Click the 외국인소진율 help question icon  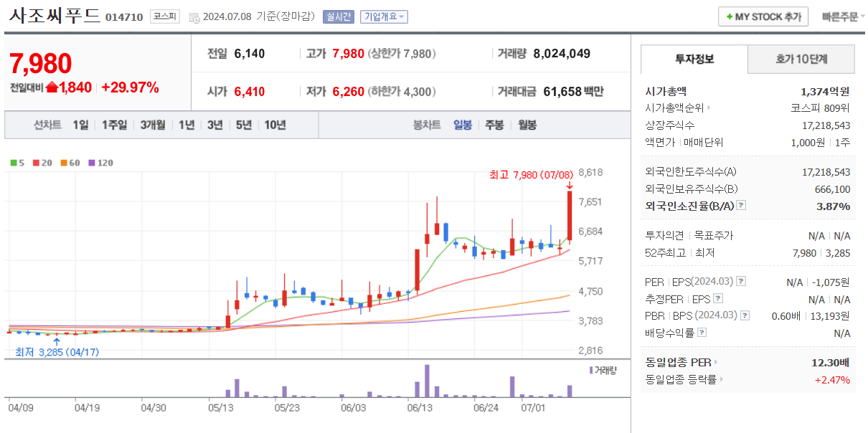[741, 206]
